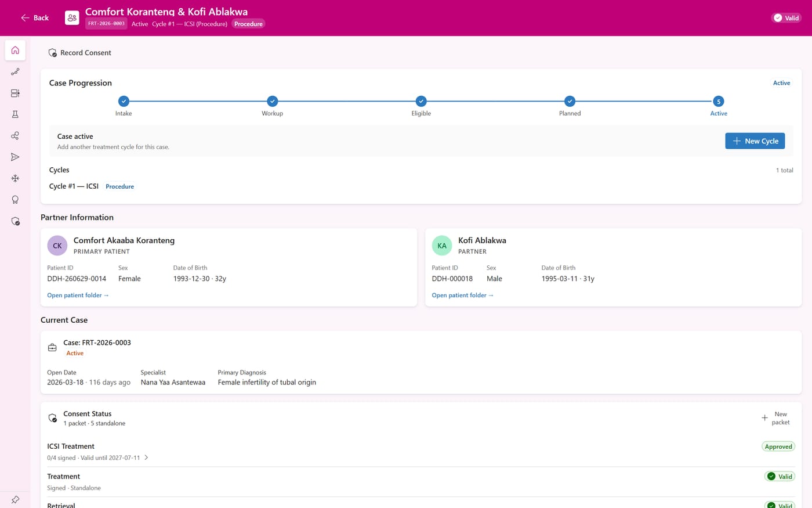The height and width of the screenshot is (508, 812).
Task: Click the Procedure pill in header
Action: coord(248,24)
